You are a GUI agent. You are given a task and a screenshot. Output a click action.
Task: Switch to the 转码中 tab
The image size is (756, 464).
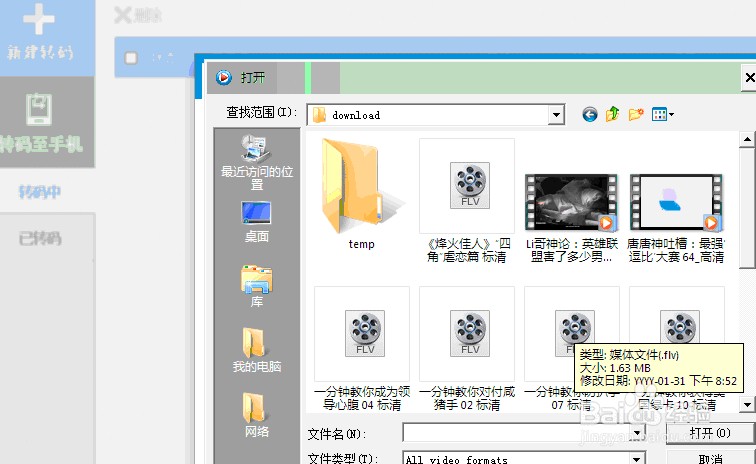coord(40,192)
